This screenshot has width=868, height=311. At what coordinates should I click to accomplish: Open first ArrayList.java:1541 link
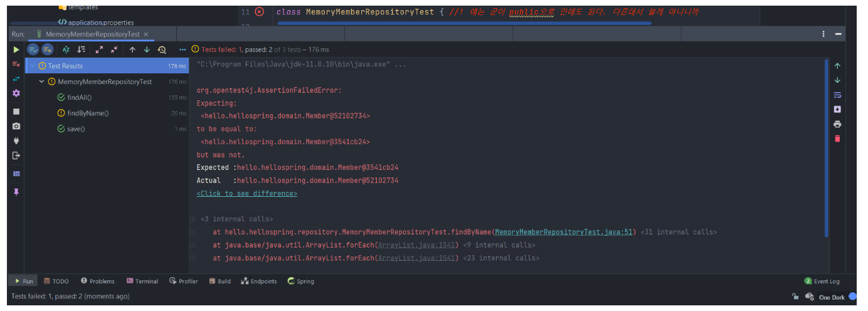pyautogui.click(x=418, y=245)
